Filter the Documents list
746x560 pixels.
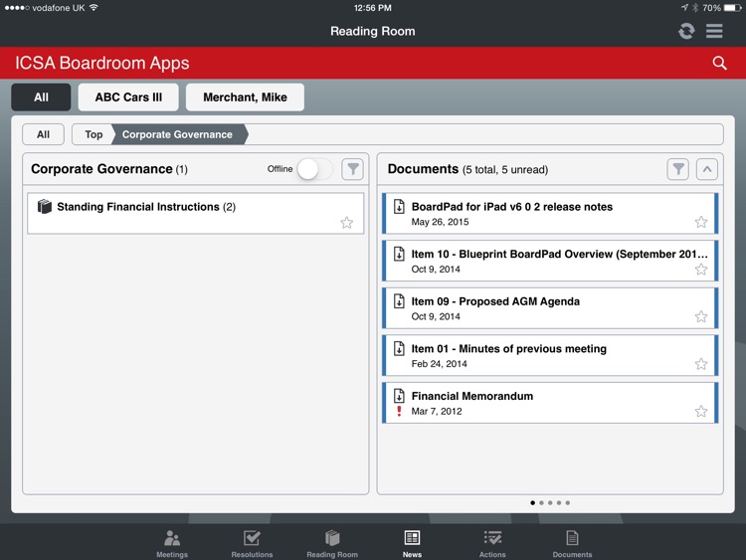tap(678, 169)
